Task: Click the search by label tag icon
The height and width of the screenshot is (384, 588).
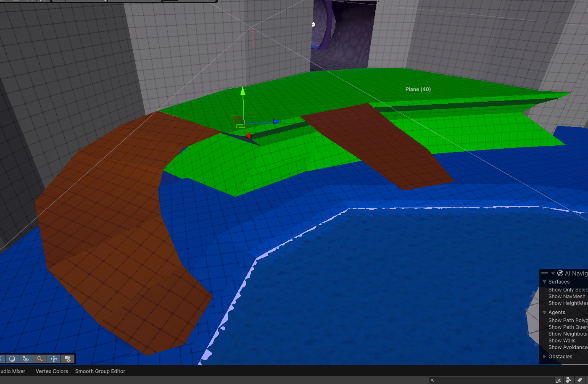Action: coord(580,380)
